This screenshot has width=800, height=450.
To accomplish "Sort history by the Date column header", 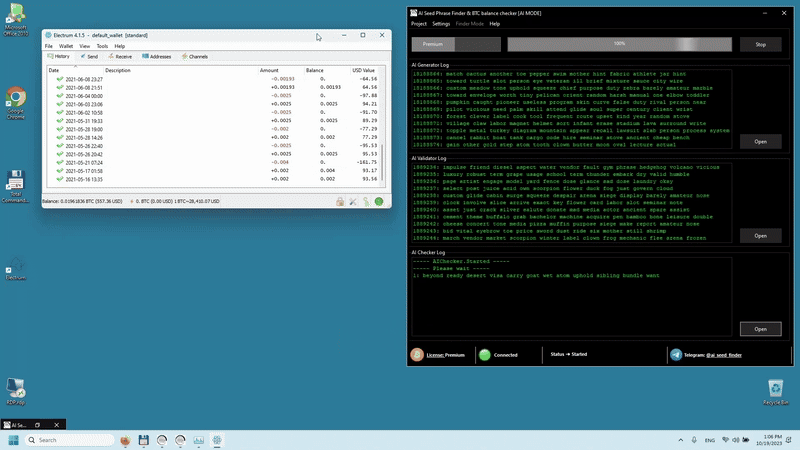I will (54, 71).
